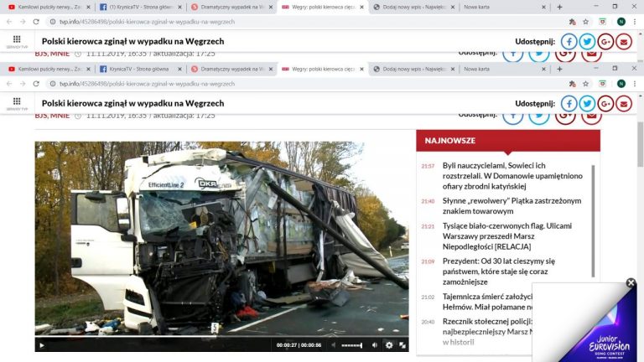The height and width of the screenshot is (362, 644).
Task: Play the truck accident video
Action: (41, 345)
